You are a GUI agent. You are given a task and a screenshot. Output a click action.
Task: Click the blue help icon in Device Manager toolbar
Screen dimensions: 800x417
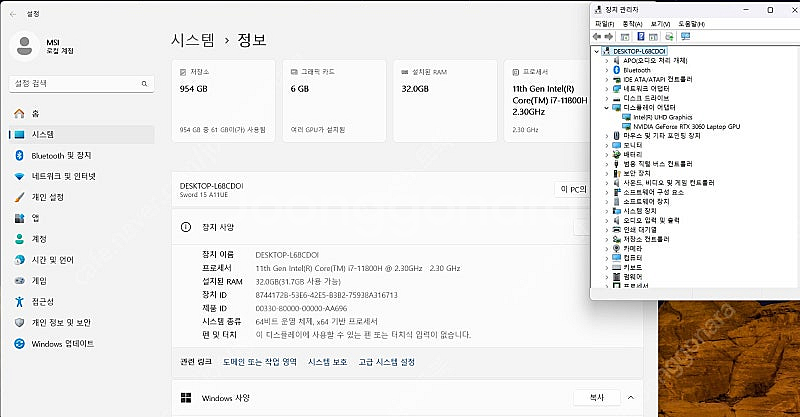tap(641, 37)
